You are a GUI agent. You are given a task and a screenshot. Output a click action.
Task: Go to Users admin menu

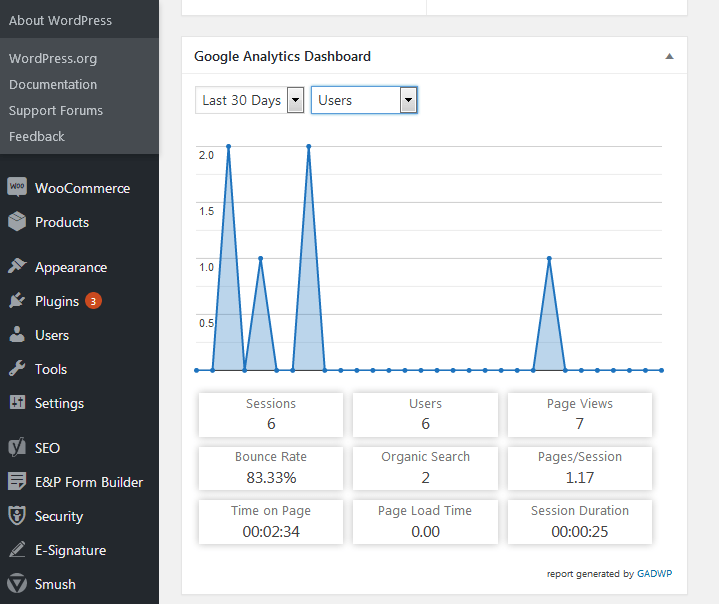pyautogui.click(x=52, y=335)
